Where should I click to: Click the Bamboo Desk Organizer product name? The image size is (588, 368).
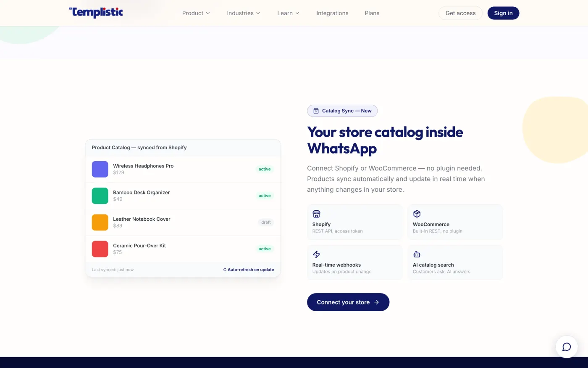(142, 192)
